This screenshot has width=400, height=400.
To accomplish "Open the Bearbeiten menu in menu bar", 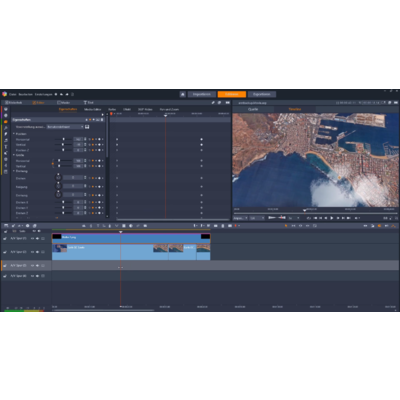I will [26, 94].
